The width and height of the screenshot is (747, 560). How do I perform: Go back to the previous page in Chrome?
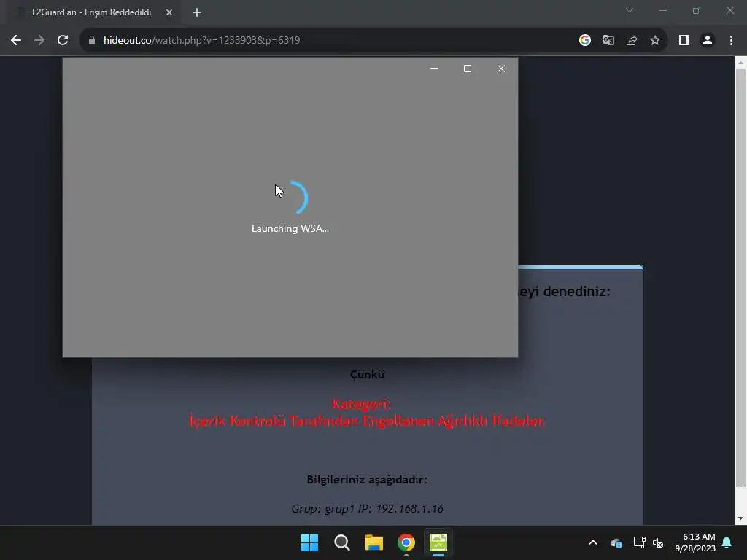16,41
